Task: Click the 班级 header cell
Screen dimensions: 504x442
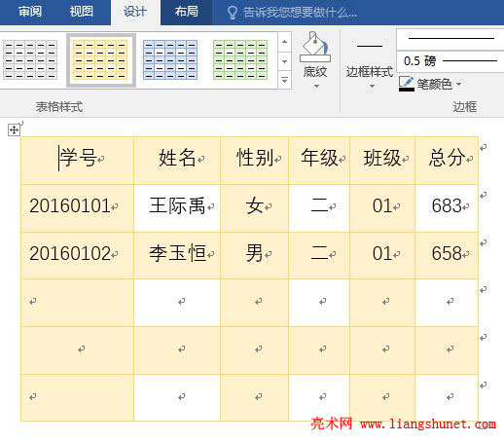Action: coord(382,161)
